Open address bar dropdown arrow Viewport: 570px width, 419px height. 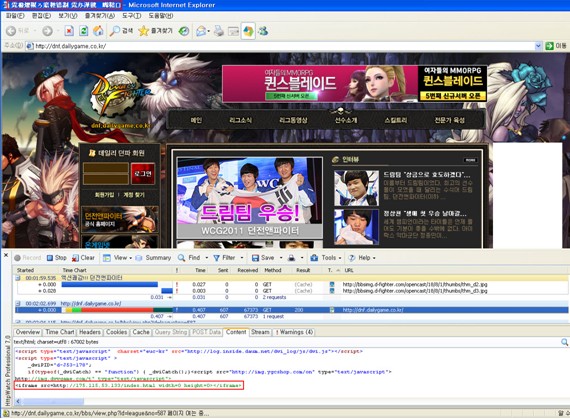(538, 46)
